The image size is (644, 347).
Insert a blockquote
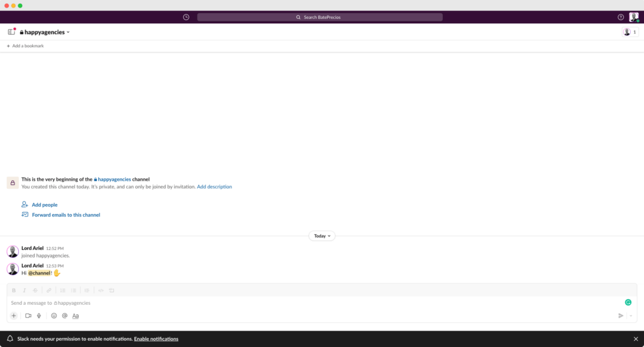(87, 290)
